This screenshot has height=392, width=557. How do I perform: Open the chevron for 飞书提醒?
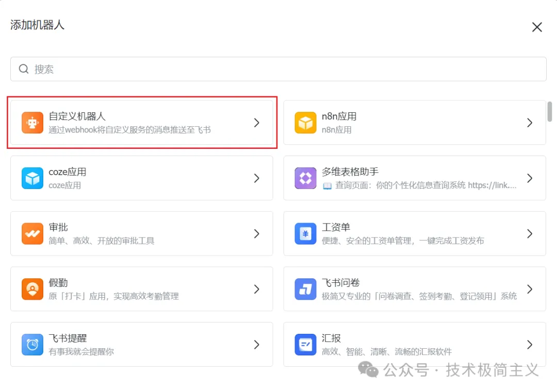click(x=256, y=345)
